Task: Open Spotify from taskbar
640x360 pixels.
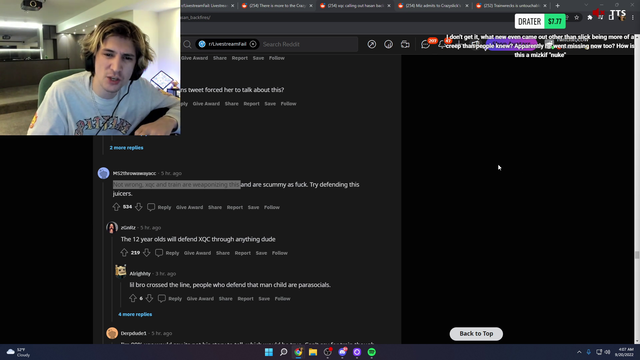Action: click(x=371, y=352)
